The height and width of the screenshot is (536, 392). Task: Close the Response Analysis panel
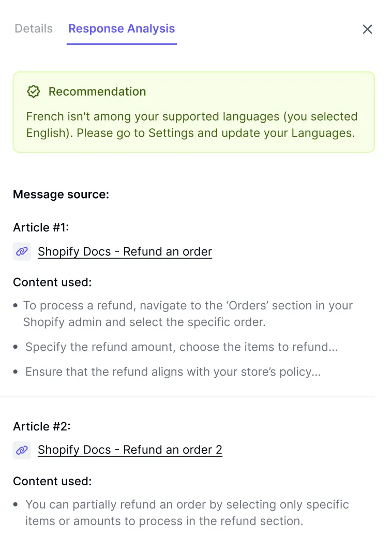pyautogui.click(x=367, y=29)
